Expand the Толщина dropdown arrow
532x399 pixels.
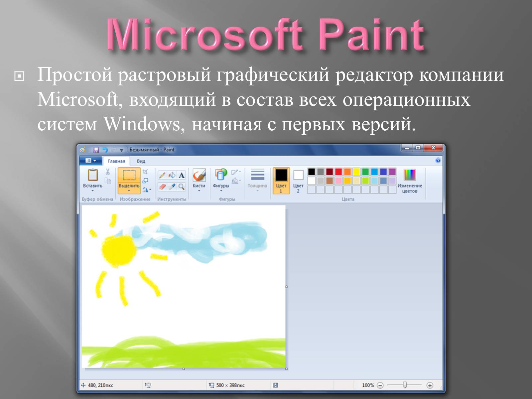[x=257, y=191]
